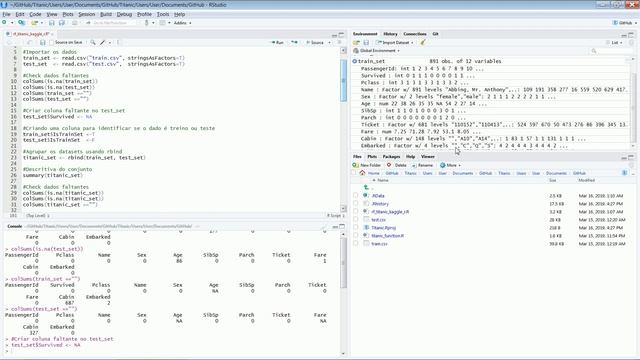Viewport: 640px width, 360px height.
Task: Check the box next to .Rhistory
Action: 356,204
